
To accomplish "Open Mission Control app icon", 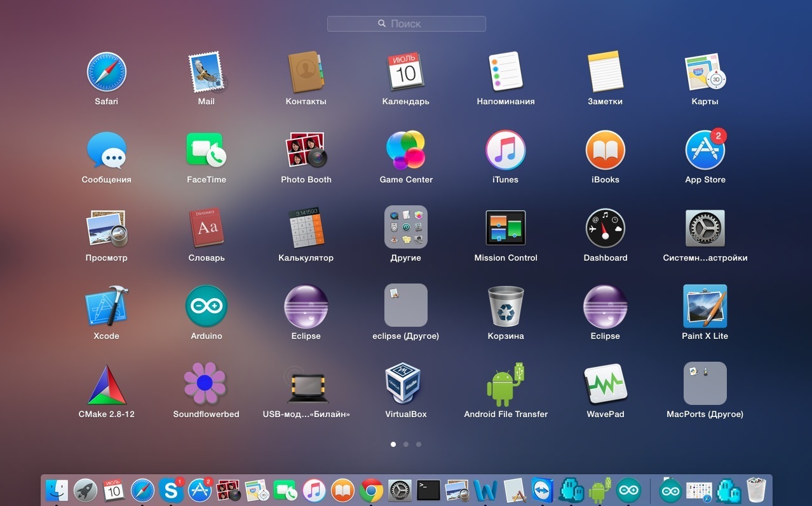I will (x=505, y=228).
